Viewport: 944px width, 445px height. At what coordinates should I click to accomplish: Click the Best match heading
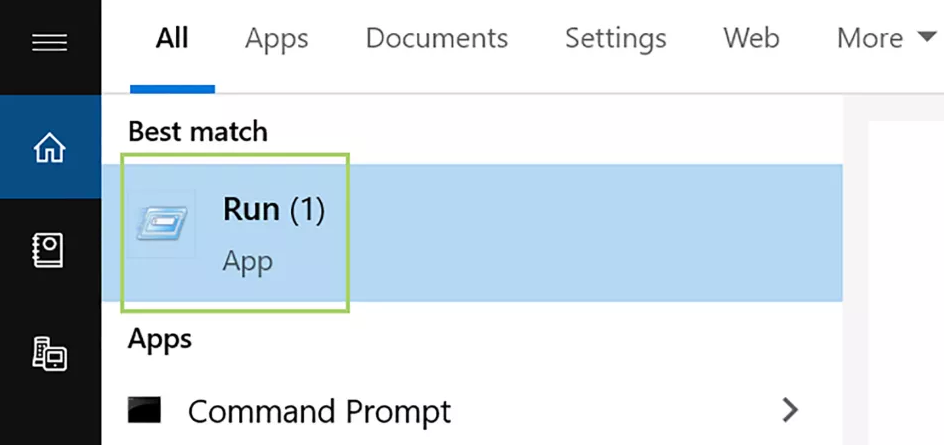(197, 131)
